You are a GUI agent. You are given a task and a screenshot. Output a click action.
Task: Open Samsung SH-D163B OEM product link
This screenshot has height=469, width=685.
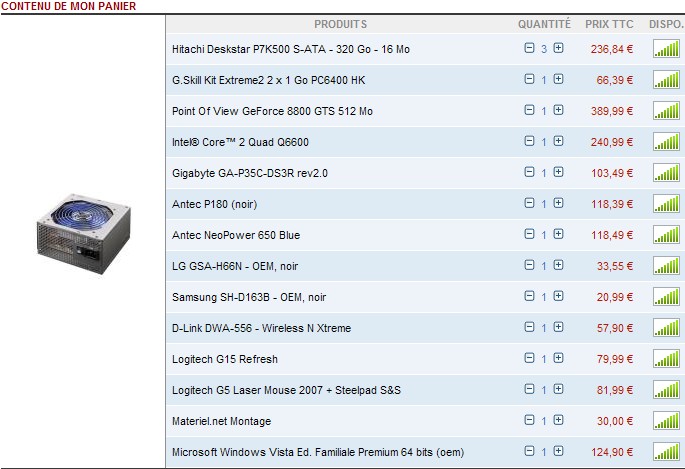249,297
